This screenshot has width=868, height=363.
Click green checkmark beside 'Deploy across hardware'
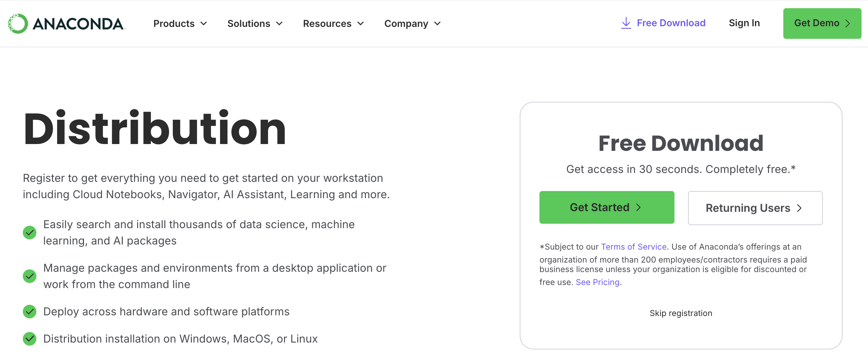(30, 312)
